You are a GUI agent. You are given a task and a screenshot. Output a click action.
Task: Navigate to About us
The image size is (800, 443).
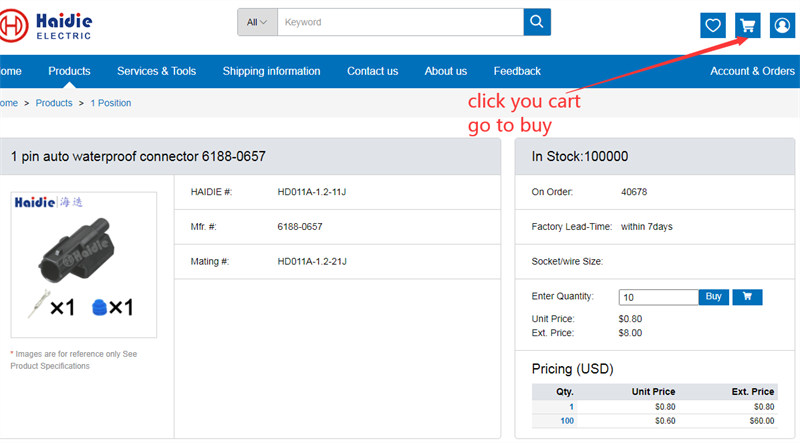click(445, 71)
